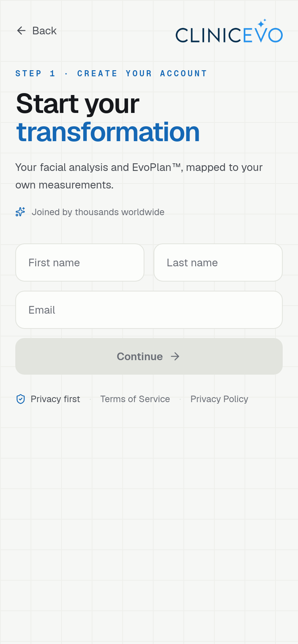Viewport: 298px width, 644px height.
Task: Click the sparkle stars above the logo
Action: pyautogui.click(x=262, y=23)
